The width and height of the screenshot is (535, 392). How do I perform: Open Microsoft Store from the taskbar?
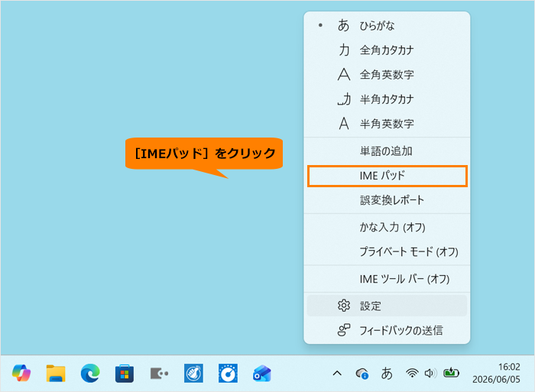pos(125,374)
